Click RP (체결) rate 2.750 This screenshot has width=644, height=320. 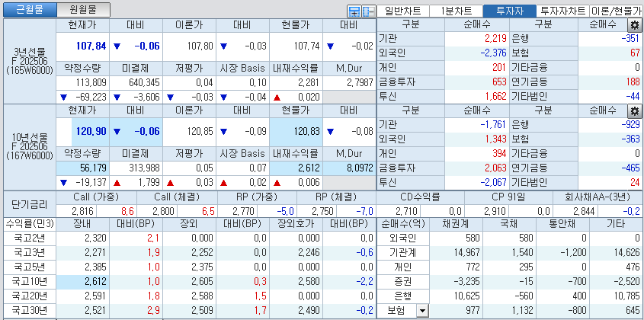[x=324, y=212]
